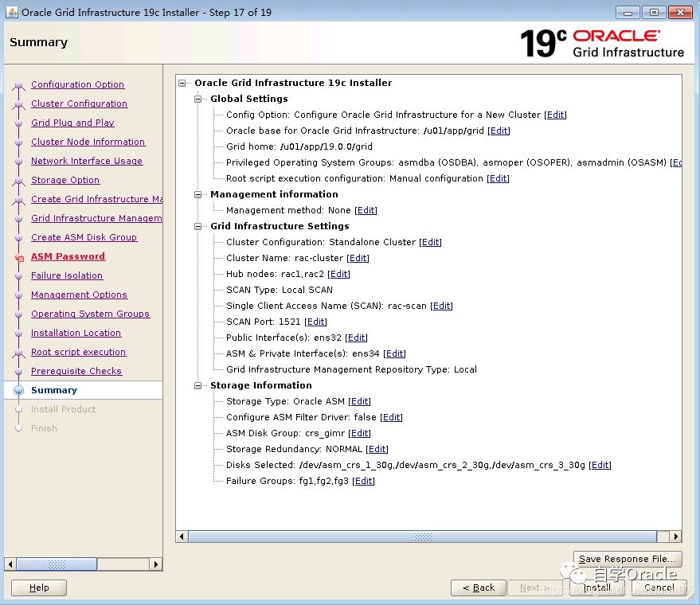Image resolution: width=700 pixels, height=605 pixels.
Task: Edit the Oracle base path setting
Action: coord(499,131)
